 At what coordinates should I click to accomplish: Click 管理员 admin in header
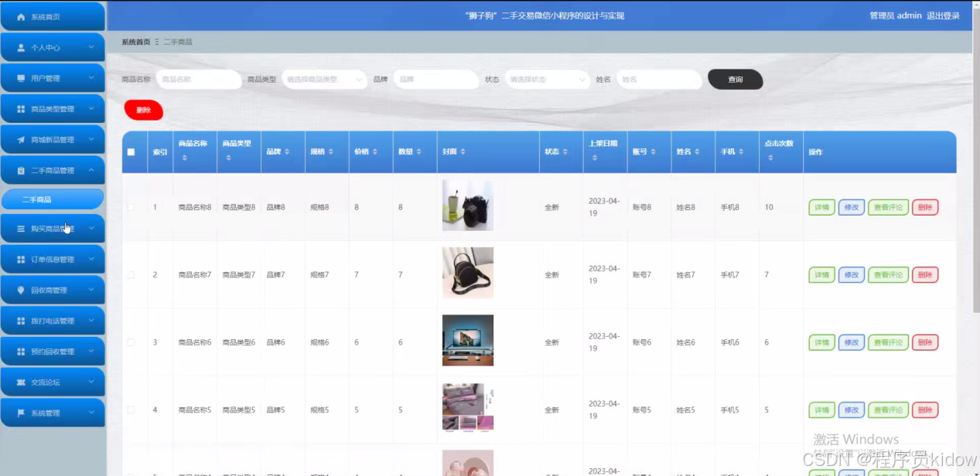(895, 15)
